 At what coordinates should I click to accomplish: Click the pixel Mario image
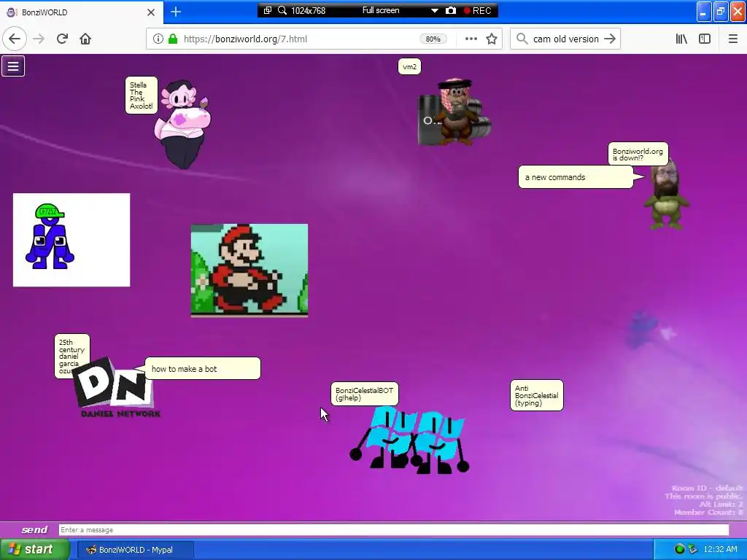click(x=249, y=271)
